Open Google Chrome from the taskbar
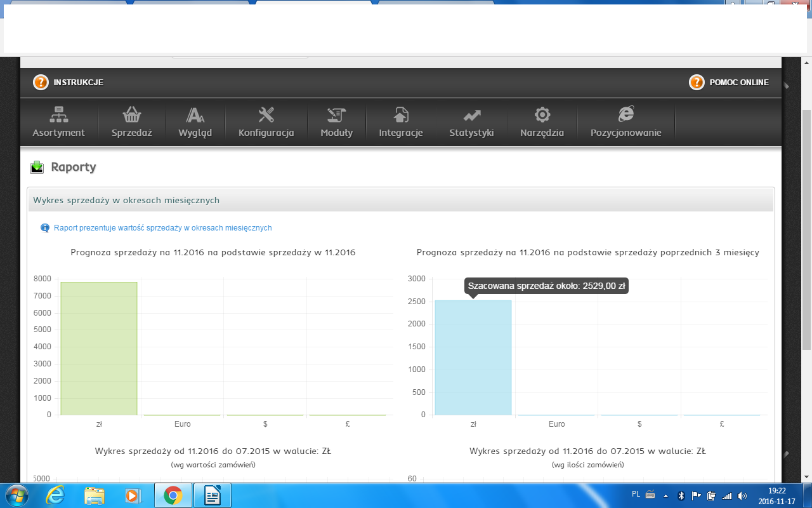The height and width of the screenshot is (508, 812). click(x=173, y=495)
